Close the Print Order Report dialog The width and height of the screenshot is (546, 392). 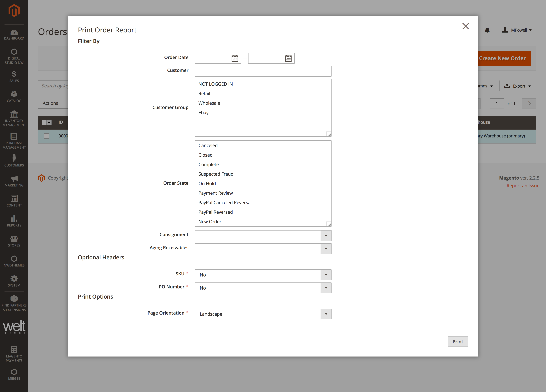click(465, 26)
